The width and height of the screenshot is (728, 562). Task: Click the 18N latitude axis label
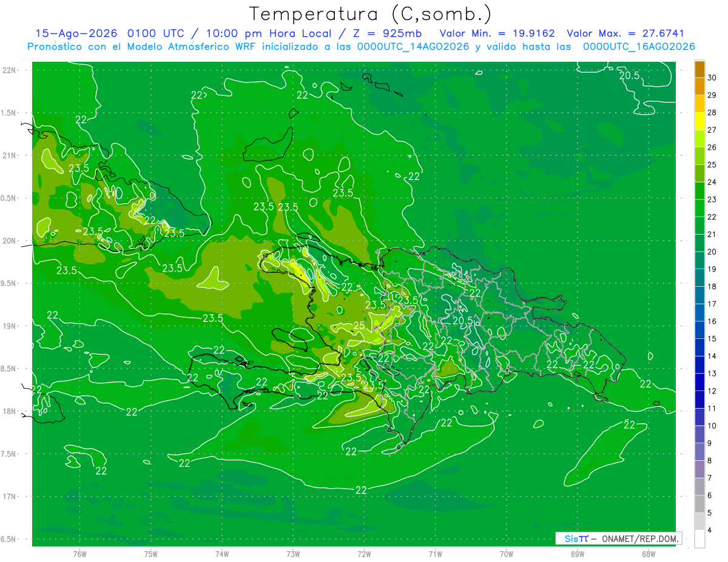10,411
